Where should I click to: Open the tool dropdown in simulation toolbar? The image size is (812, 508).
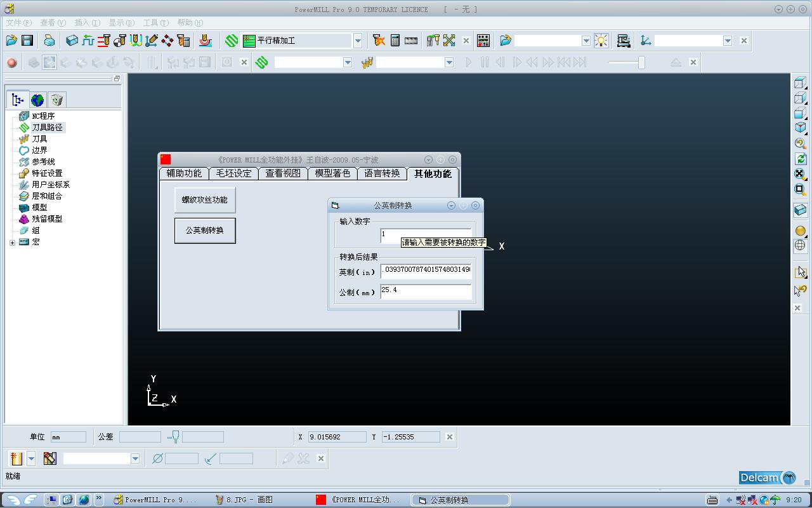click(x=449, y=62)
